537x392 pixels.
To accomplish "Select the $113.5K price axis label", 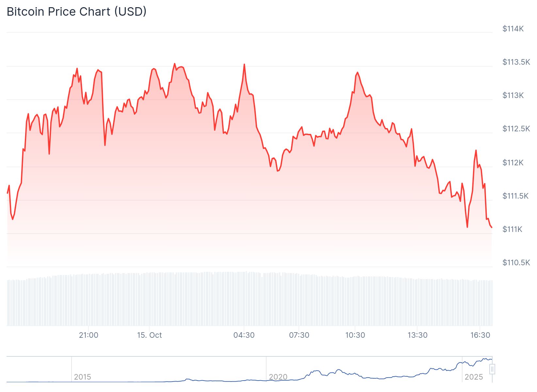I will click(516, 62).
